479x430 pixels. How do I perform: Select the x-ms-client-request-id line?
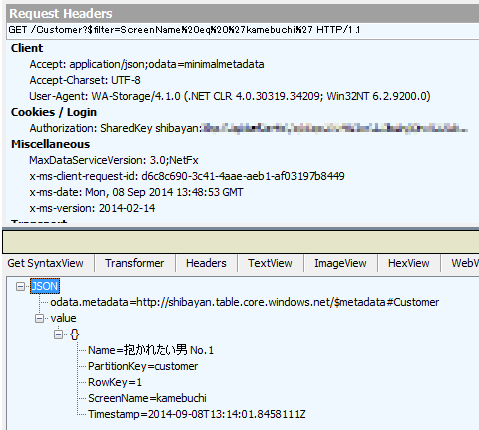[187, 176]
